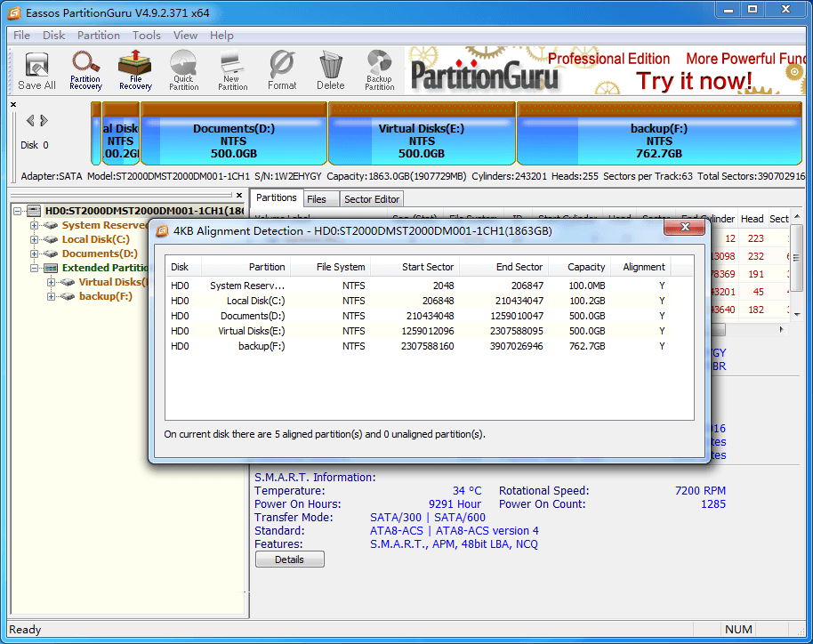
Task: Select Documents(D:) block in disk map
Action: click(234, 133)
